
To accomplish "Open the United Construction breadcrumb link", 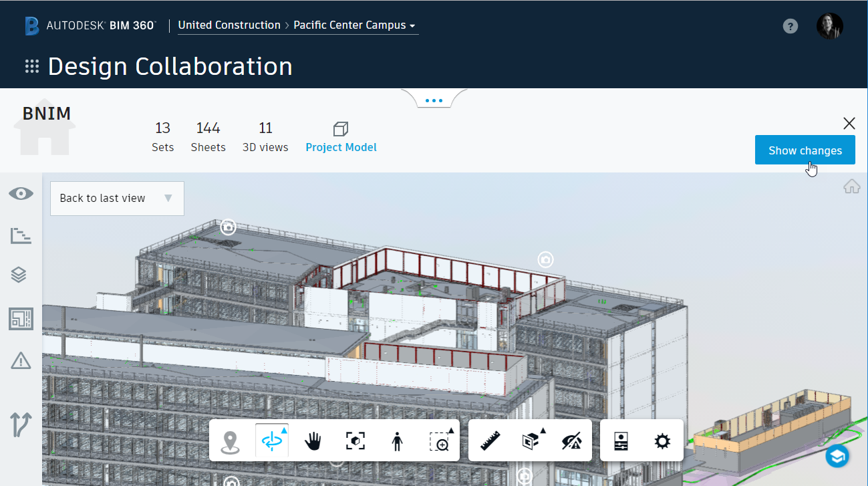I will coord(229,25).
